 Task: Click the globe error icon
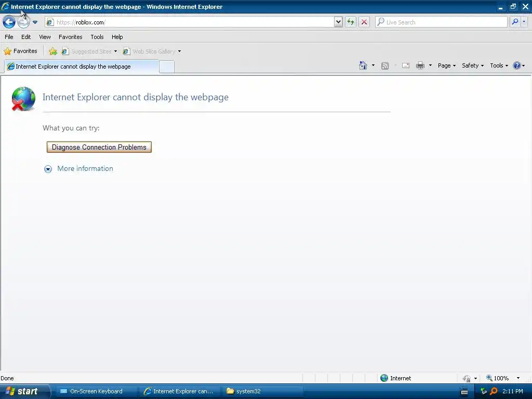pyautogui.click(x=23, y=99)
